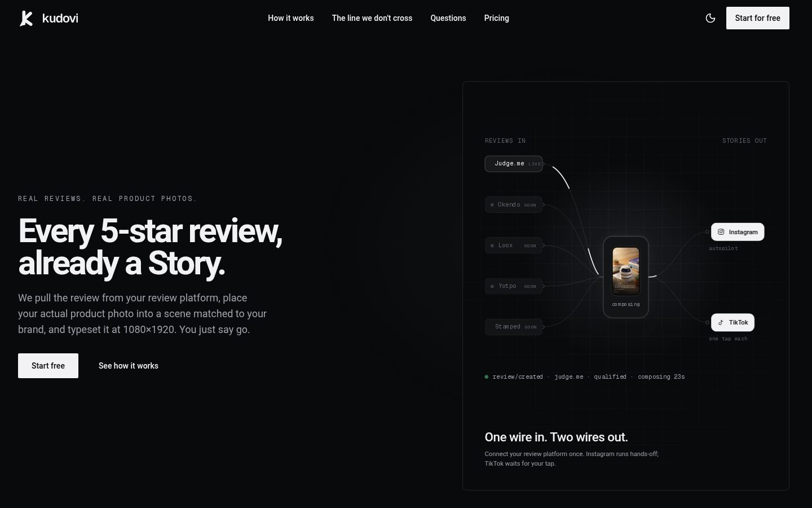The image size is (812, 508).
Task: Click the Start free hero button
Action: tap(48, 366)
